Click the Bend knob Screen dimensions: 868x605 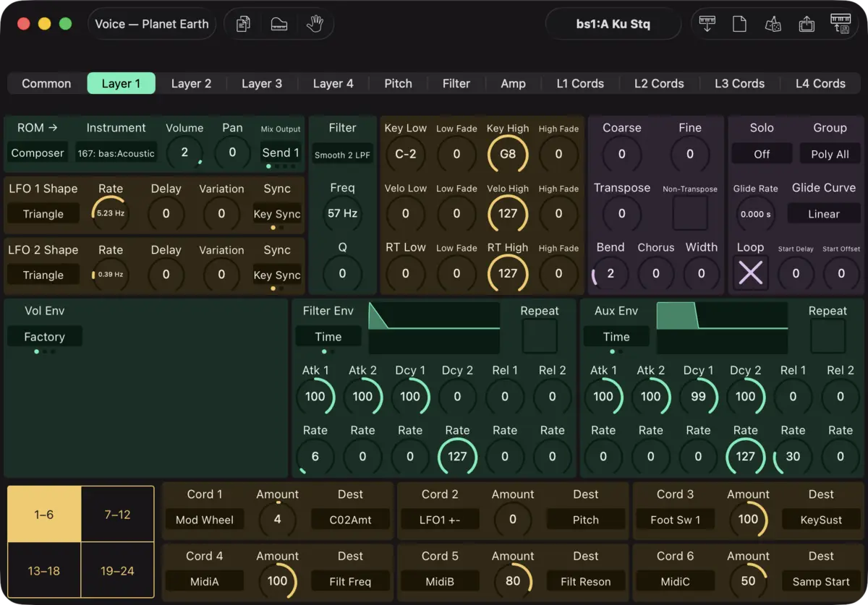(x=610, y=273)
